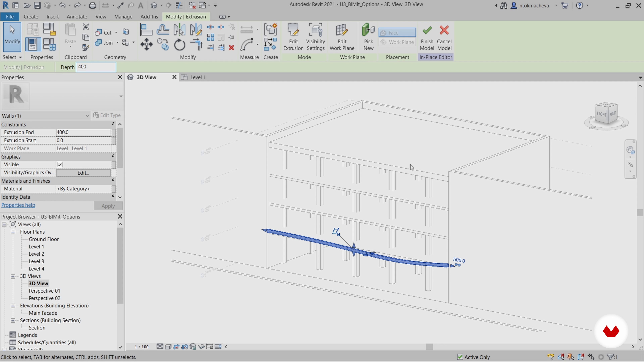Click the Save icon in quick access toolbar
Screen dimensions: 644x362
pos(37,5)
